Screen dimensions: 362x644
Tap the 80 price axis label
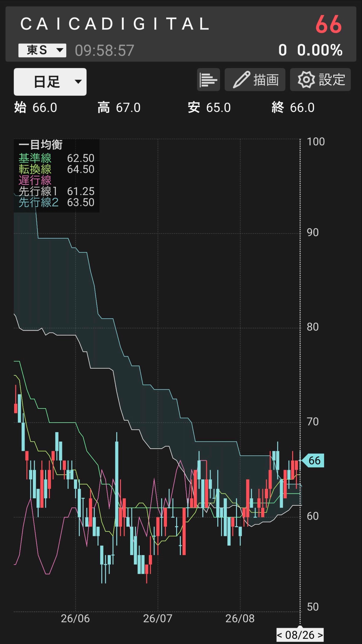[313, 327]
